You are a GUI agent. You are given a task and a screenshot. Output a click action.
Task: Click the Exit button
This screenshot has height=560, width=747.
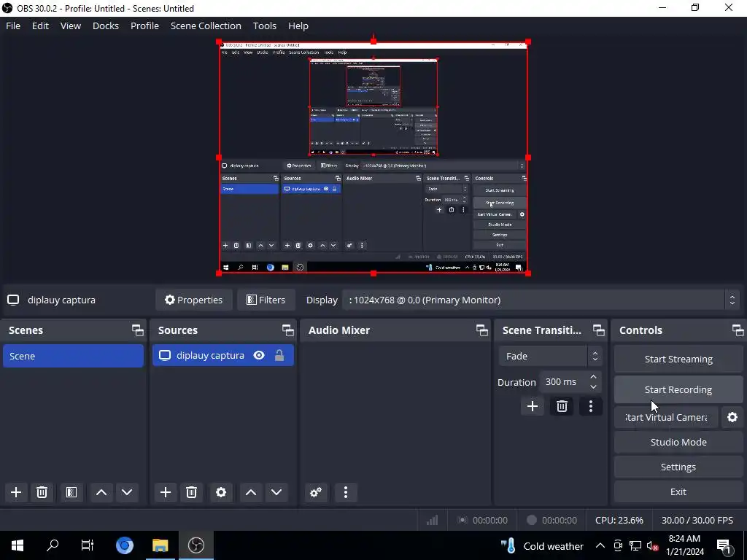[x=678, y=492]
